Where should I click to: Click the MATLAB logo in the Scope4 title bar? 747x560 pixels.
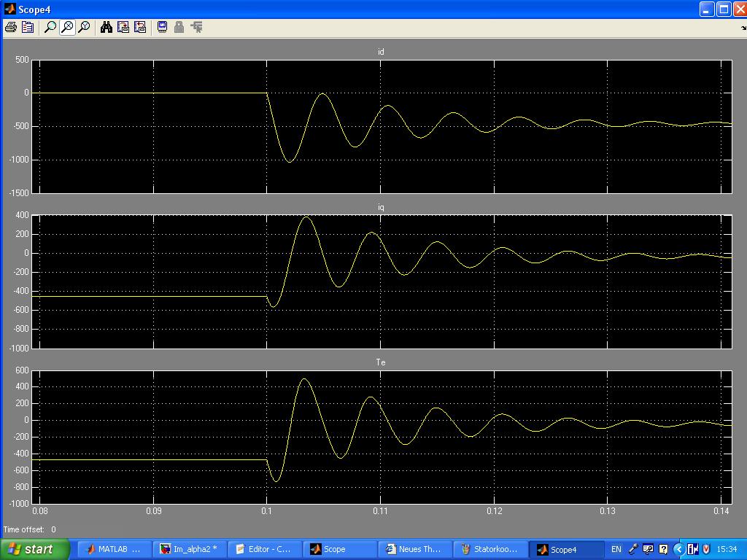click(x=9, y=9)
